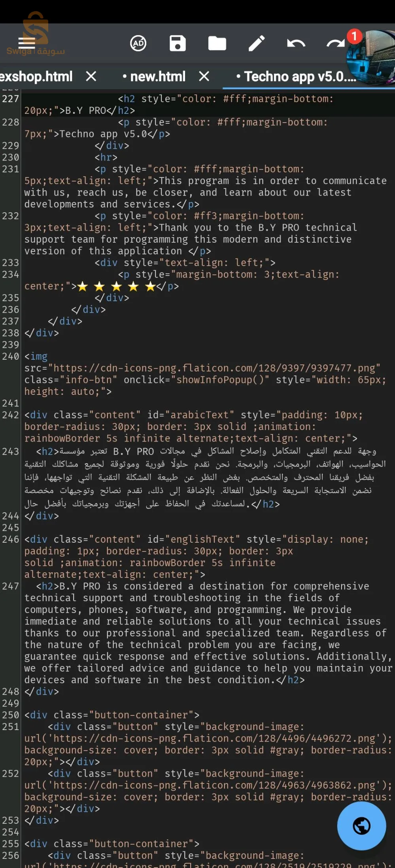Image resolution: width=395 pixels, height=868 pixels.
Task: Click 'Thank you to the B.Y PRO' text
Action: point(229,228)
